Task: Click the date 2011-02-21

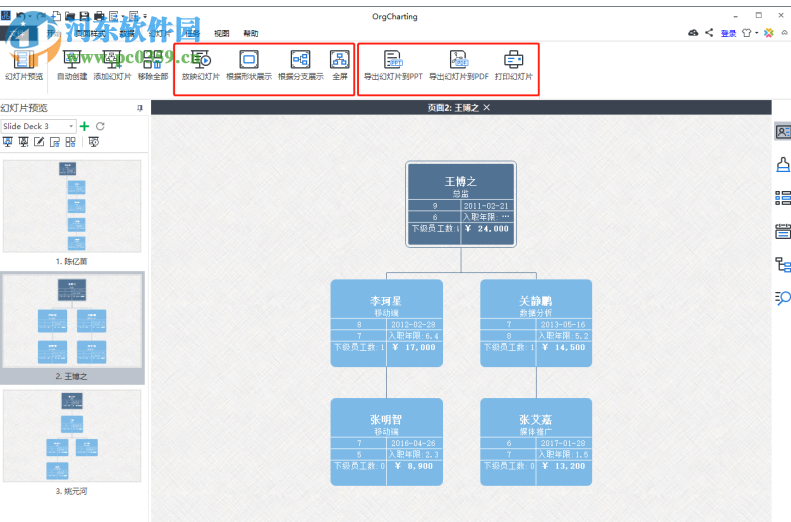Action: (486, 206)
